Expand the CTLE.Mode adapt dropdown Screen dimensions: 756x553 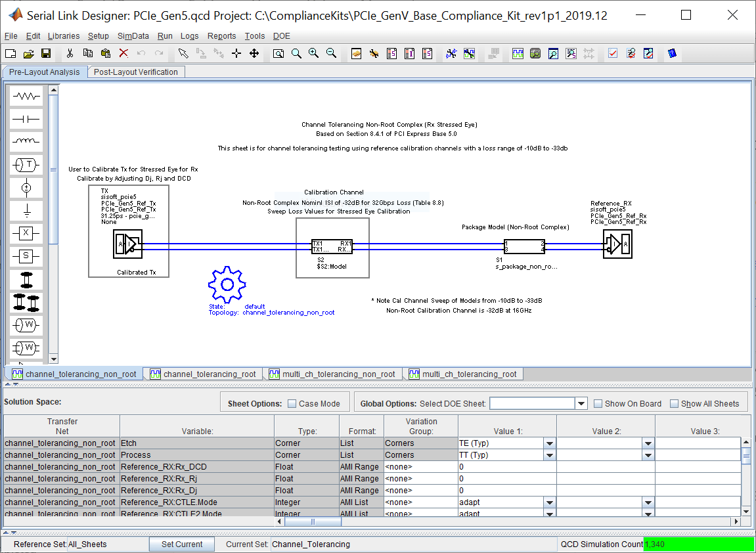click(x=549, y=502)
